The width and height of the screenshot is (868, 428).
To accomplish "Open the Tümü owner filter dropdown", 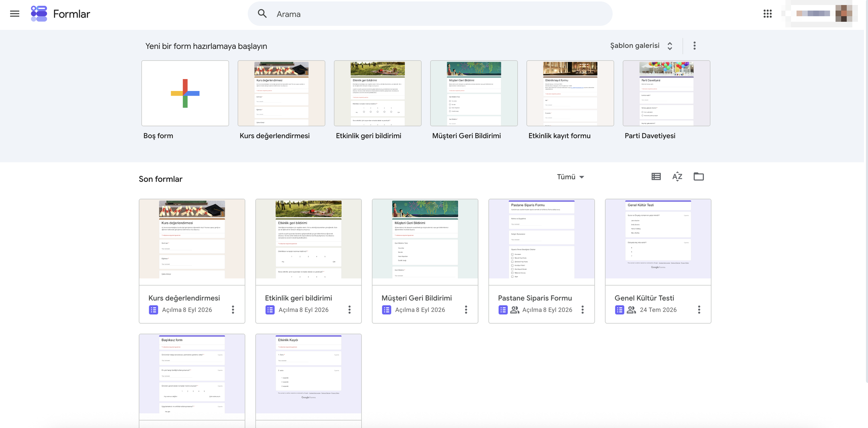I will (570, 177).
